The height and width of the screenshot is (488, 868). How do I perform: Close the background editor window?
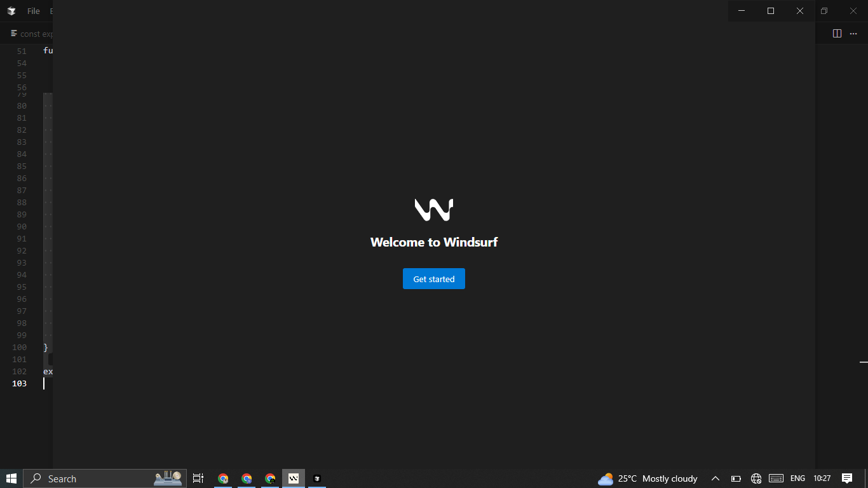[x=853, y=11]
